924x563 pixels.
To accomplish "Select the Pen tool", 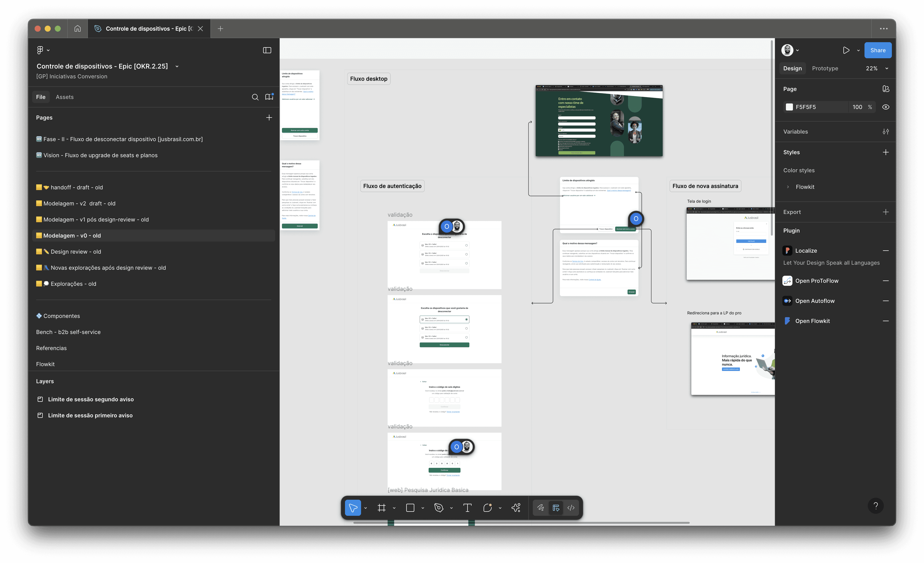I will click(438, 508).
